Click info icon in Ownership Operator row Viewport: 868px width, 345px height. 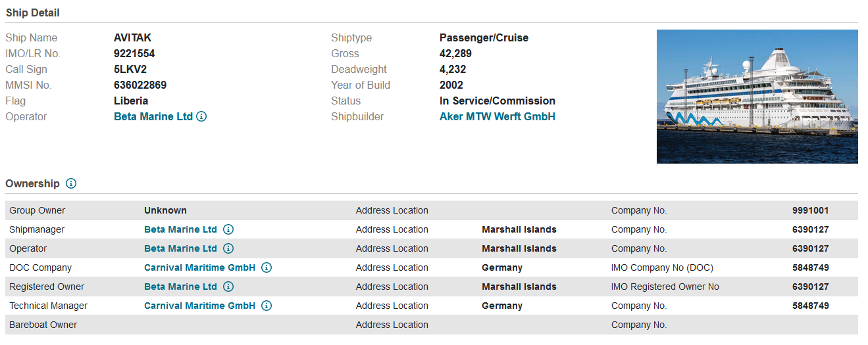[x=228, y=248]
